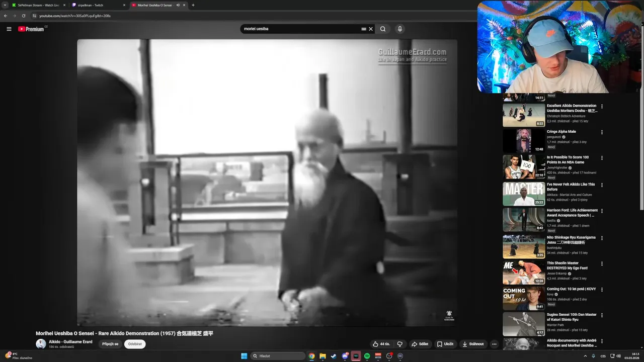Toggle play on the video player
The width and height of the screenshot is (644, 362).
click(267, 183)
